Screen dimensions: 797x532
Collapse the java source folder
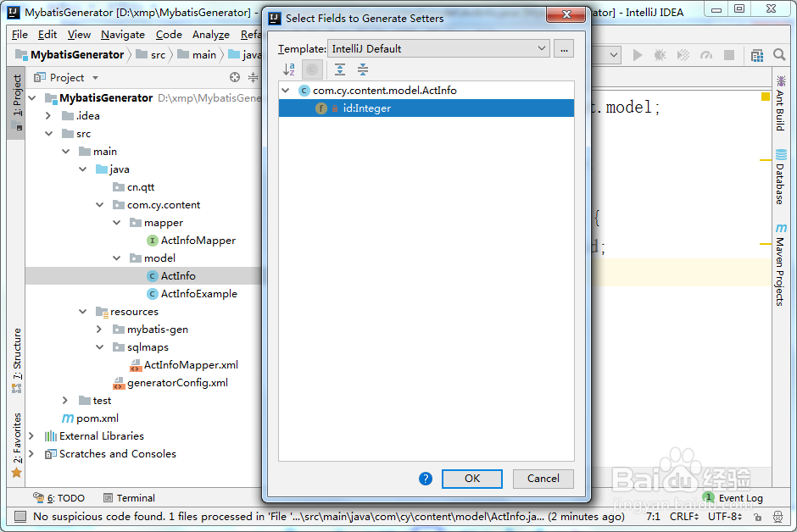pos(83,169)
